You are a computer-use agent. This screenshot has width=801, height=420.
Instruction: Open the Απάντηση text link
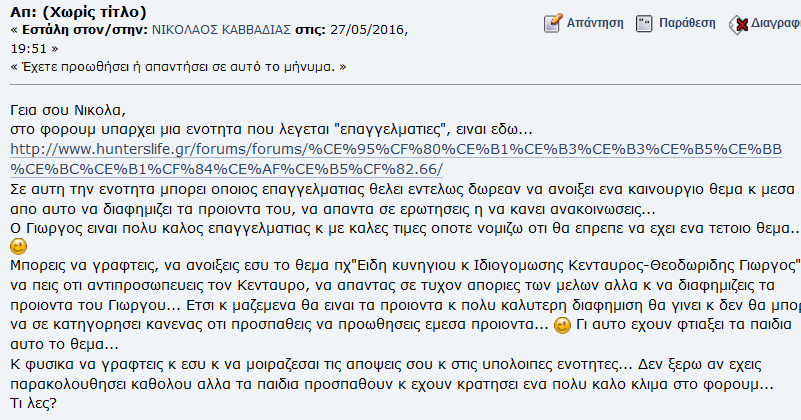(595, 23)
